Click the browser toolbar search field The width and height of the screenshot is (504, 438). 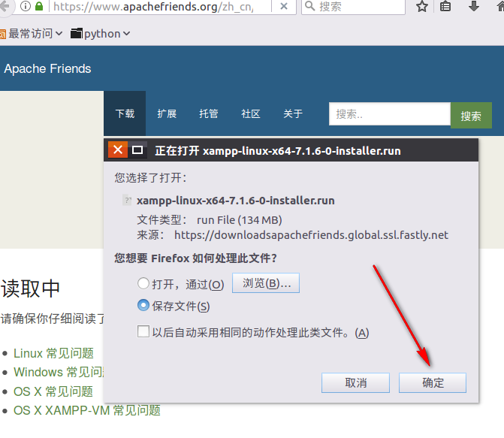tap(353, 7)
